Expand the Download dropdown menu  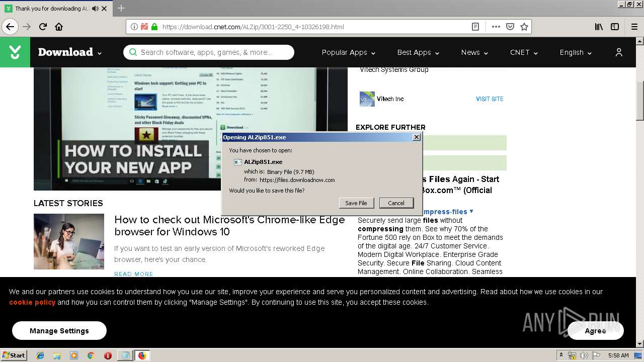pos(70,52)
